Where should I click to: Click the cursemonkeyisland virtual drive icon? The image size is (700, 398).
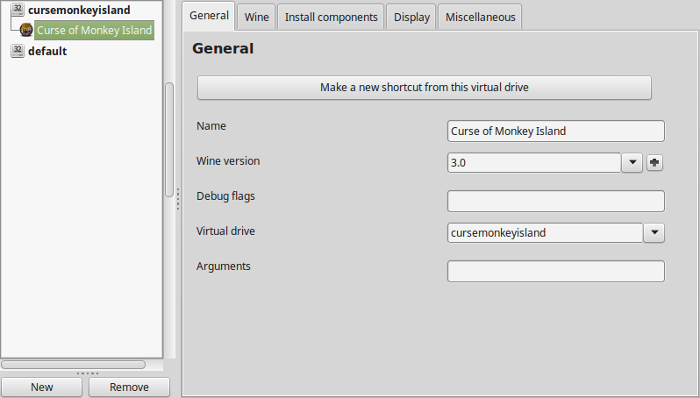pos(17,9)
